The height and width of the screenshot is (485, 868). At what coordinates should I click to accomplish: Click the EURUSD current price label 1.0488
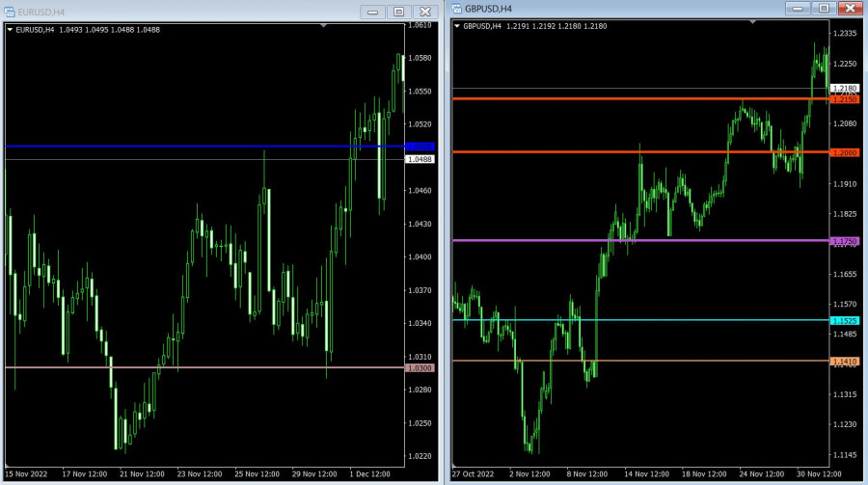pos(420,158)
